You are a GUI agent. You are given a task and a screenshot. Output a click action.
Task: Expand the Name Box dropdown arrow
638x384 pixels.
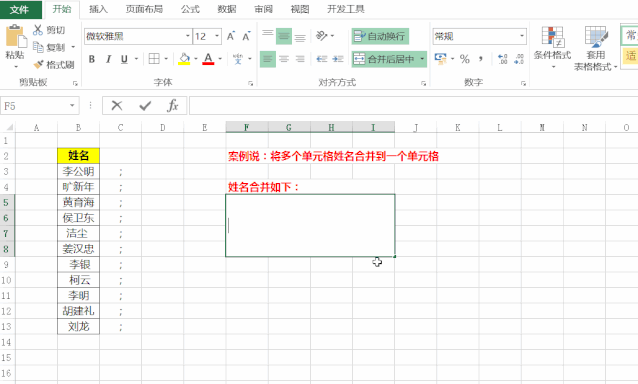click(72, 106)
